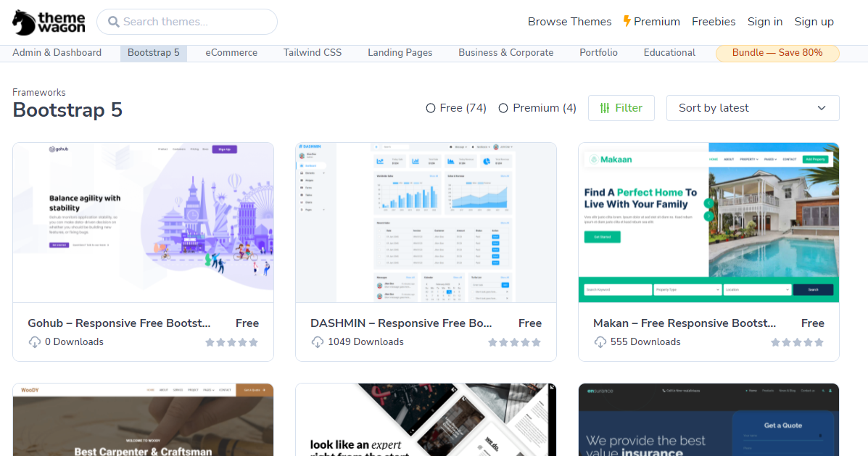
Task: Open the 'look like an expert' thumbnail
Action: pos(426,420)
